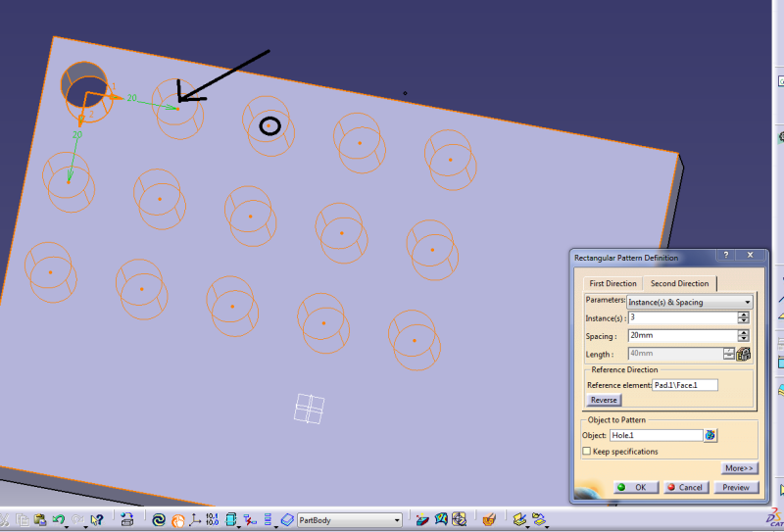Screen dimensions: 784x532
Task: Click the Mean Dimensions 10.1 icon
Action: [212, 519]
